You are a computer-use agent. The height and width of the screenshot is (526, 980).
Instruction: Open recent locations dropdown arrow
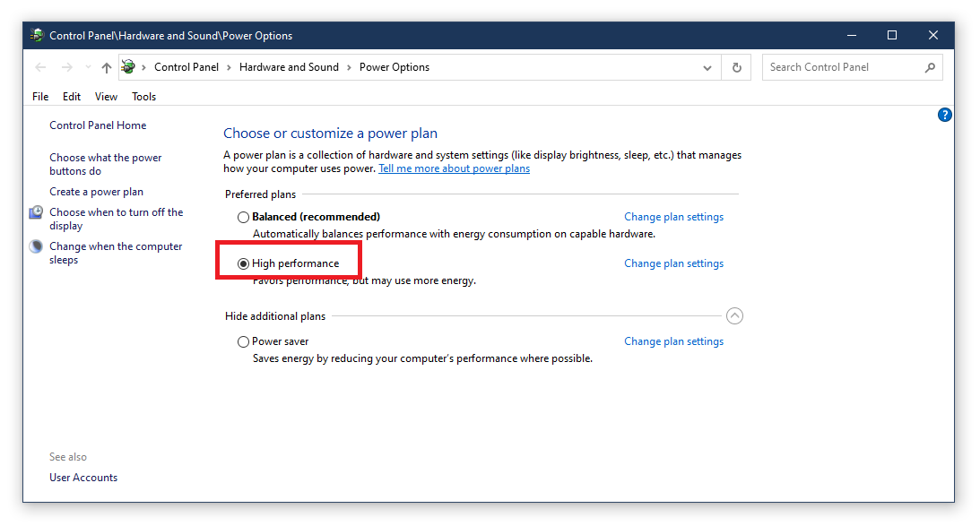pos(88,67)
